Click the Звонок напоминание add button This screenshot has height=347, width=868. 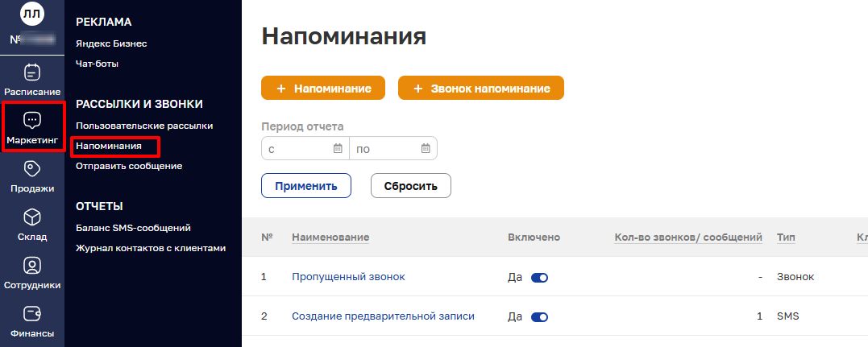point(481,89)
